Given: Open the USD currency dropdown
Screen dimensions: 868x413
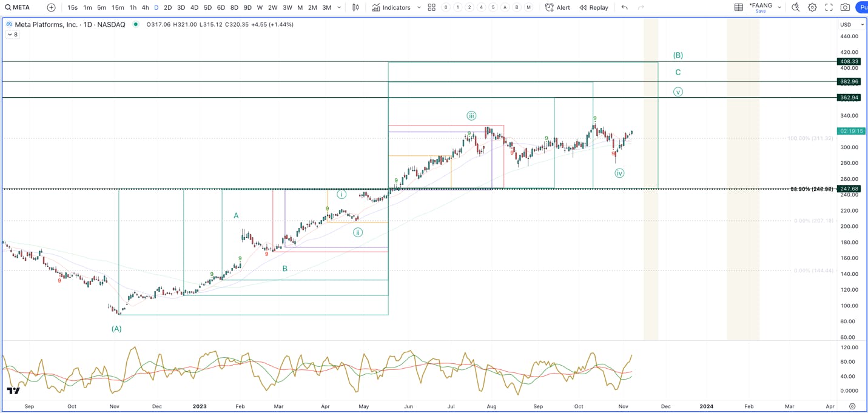Looking at the screenshot, I should pyautogui.click(x=852, y=24).
